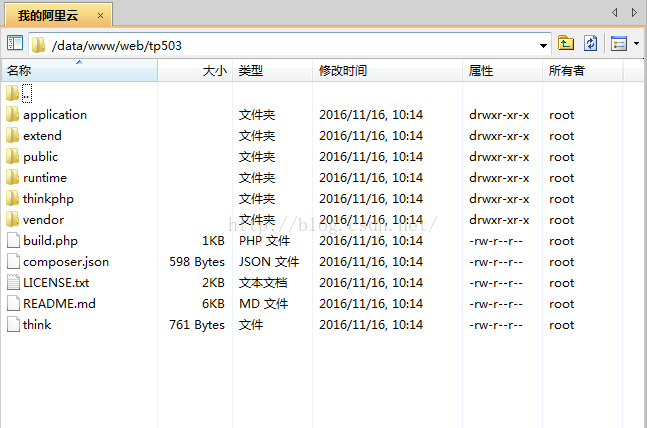Sort by the 属性 column header
The width and height of the screenshot is (647, 428).
coord(502,70)
